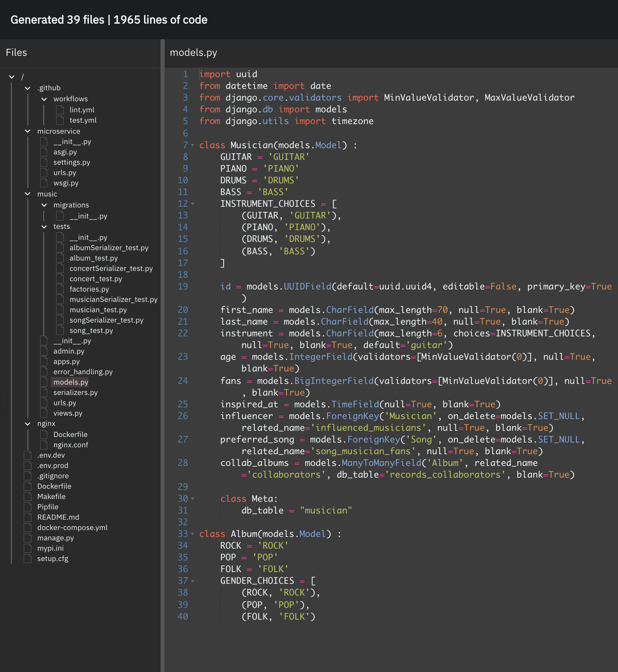Click the Pipfile file icon
This screenshot has width=618, height=672.
click(x=28, y=507)
